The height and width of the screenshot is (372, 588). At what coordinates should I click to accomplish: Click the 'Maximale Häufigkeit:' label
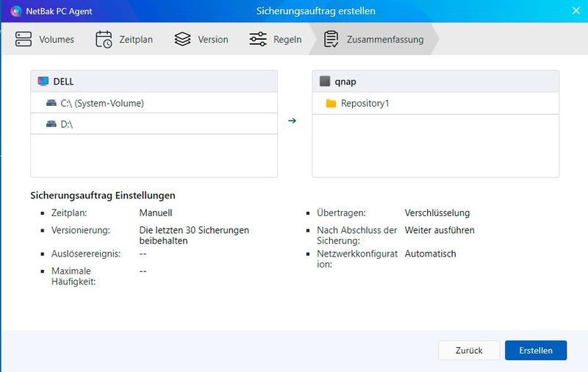point(73,276)
